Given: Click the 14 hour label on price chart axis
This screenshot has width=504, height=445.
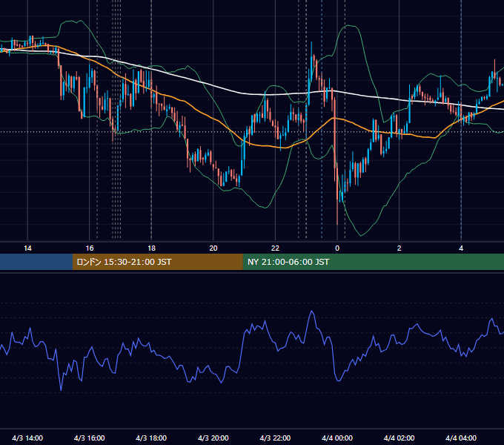Looking at the screenshot, I should click(x=27, y=248).
